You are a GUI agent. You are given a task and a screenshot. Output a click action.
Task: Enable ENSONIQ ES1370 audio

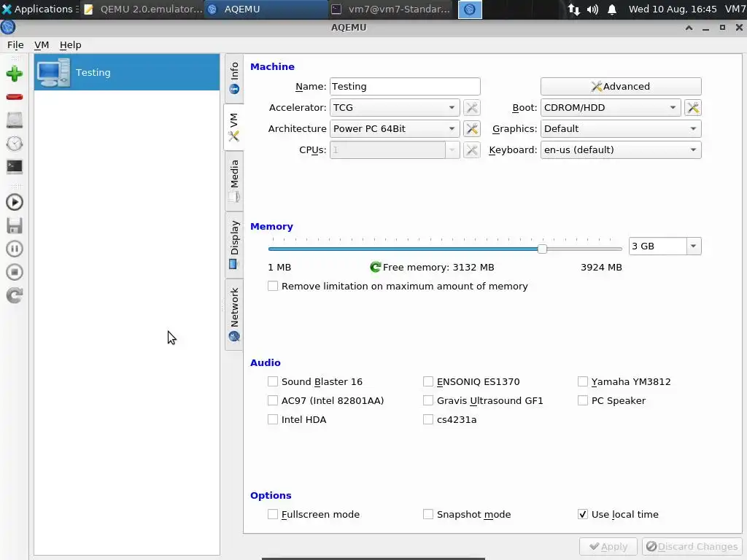coord(427,381)
